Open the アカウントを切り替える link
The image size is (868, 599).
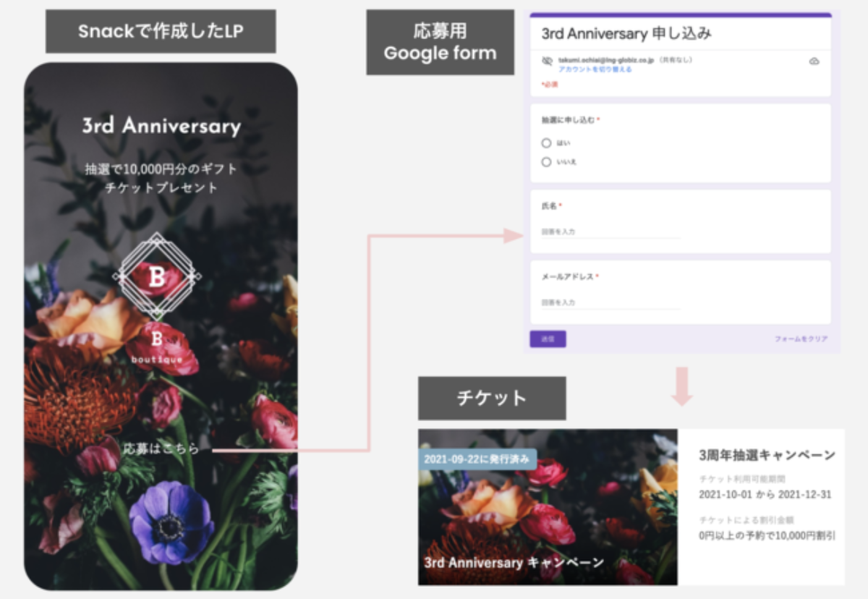pos(595,69)
